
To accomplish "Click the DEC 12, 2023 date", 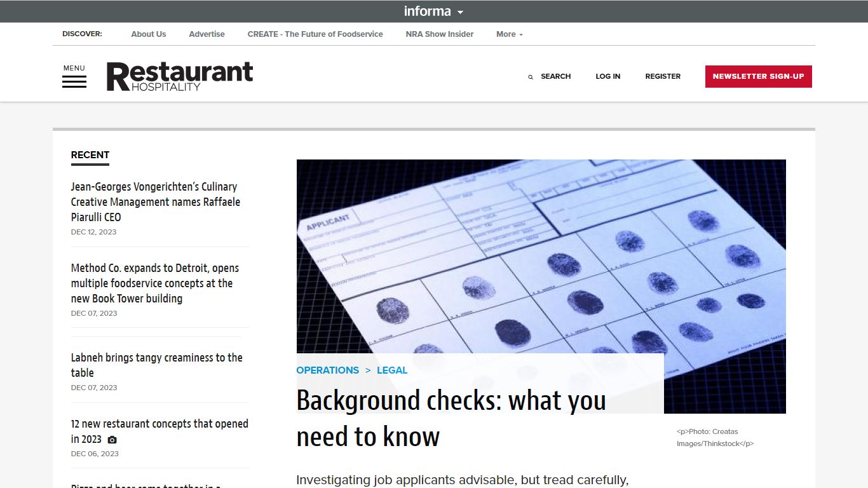I will coord(94,232).
